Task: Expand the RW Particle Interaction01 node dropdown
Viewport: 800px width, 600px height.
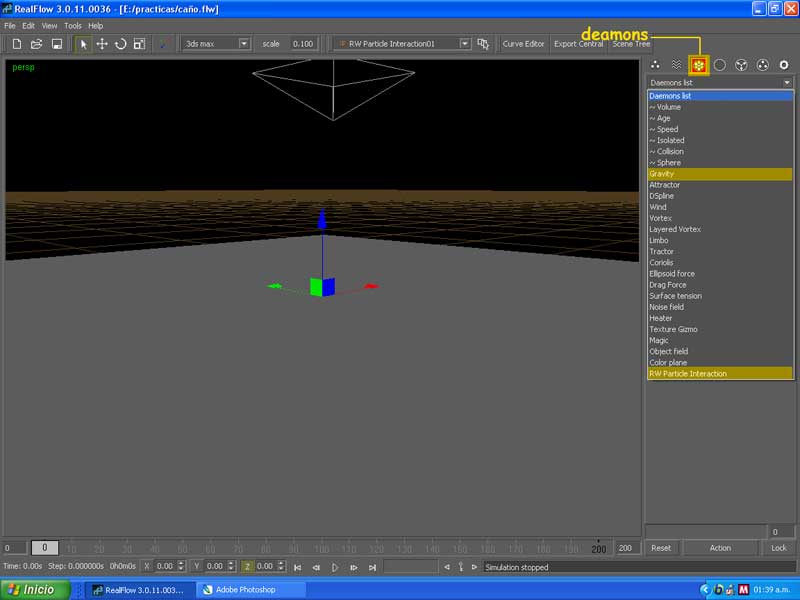Action: [x=464, y=44]
